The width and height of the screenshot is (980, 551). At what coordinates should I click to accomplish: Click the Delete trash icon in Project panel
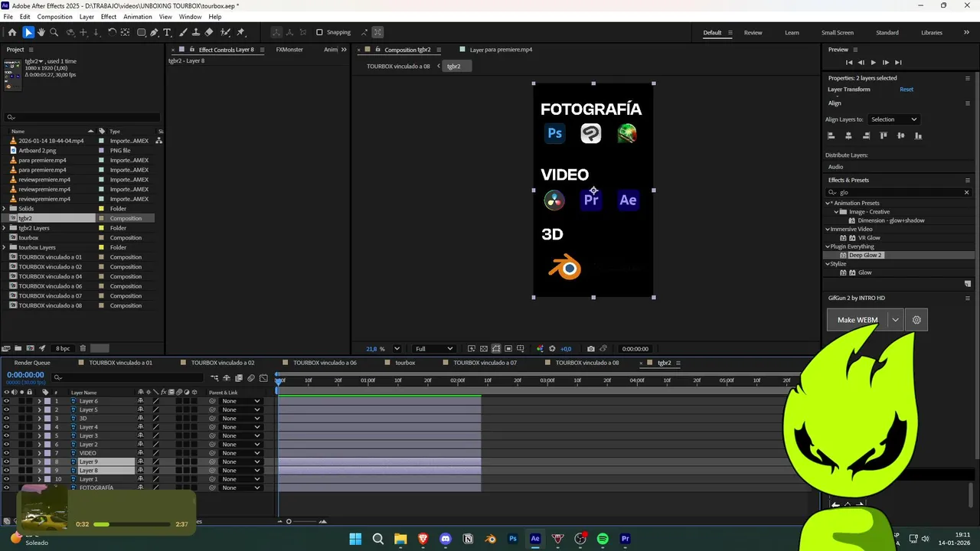[x=83, y=348]
